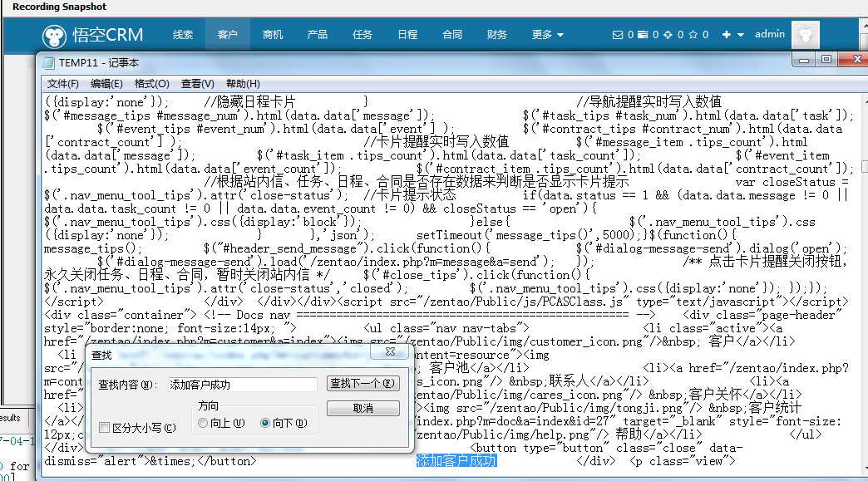This screenshot has width=868, height=481.
Task: Open the 客户 navigation tab
Action: tap(228, 35)
